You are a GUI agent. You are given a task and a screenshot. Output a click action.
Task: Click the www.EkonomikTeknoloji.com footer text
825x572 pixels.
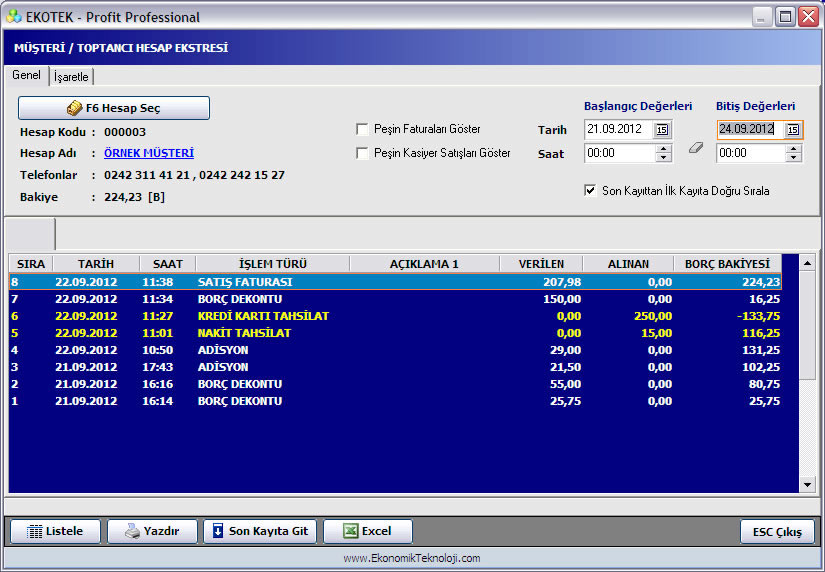(x=411, y=558)
